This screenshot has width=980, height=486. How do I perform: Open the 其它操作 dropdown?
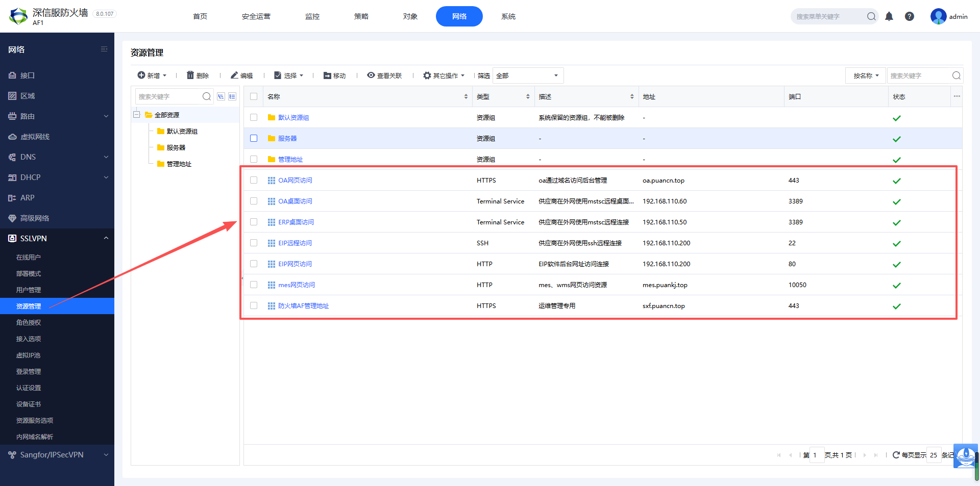coord(444,75)
